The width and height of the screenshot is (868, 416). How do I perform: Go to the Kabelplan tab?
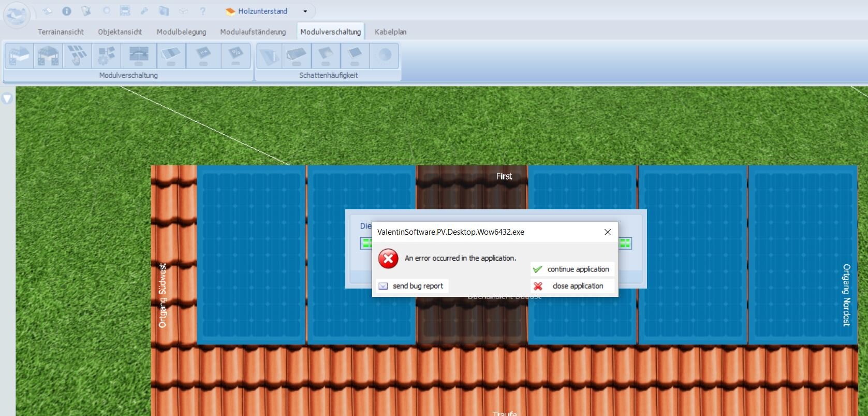pyautogui.click(x=390, y=32)
